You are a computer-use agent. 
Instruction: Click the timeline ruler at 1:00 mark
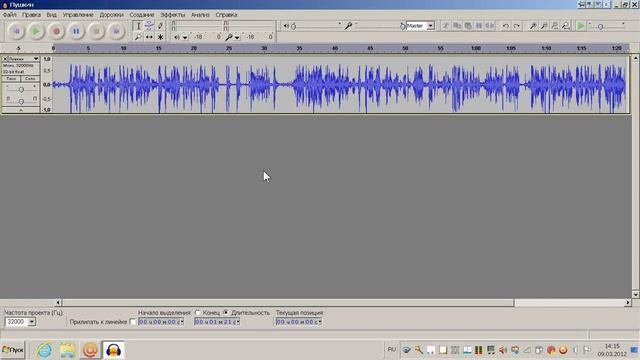pyautogui.click(x=476, y=48)
